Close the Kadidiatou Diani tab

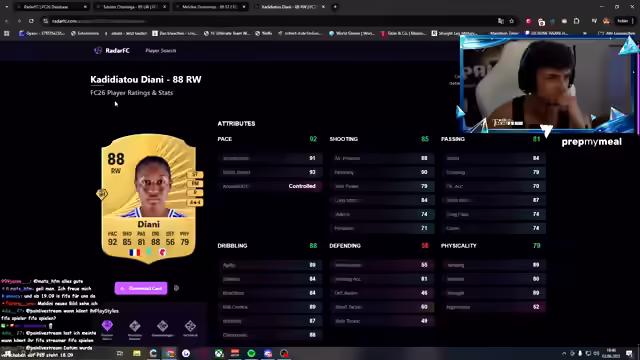pyautogui.click(x=323, y=7)
